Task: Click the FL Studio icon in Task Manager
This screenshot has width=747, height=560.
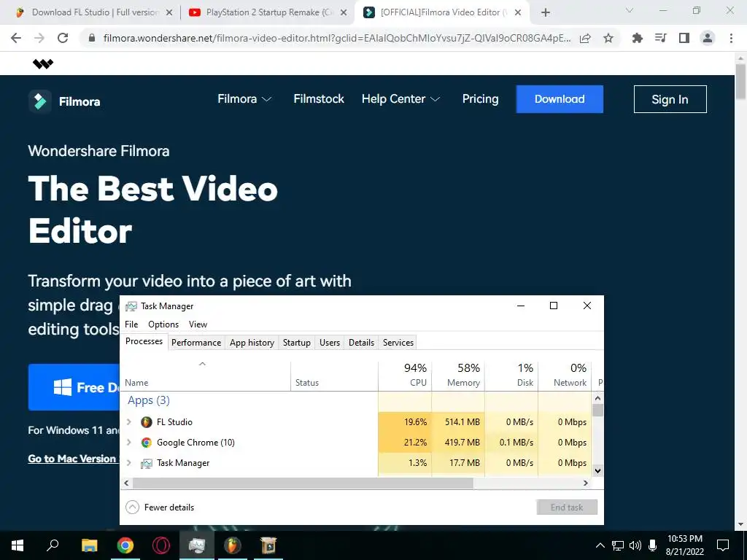Action: click(146, 422)
